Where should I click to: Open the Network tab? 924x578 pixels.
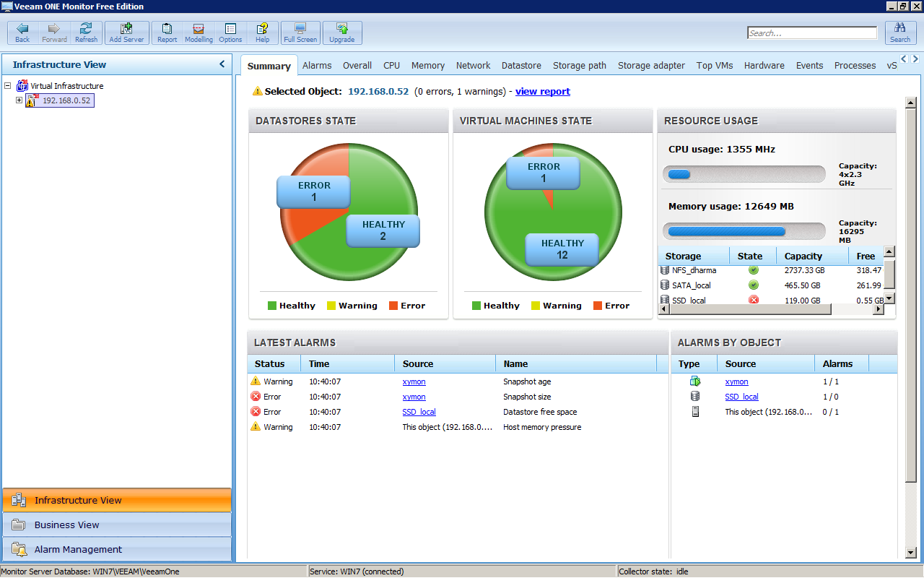[474, 66]
